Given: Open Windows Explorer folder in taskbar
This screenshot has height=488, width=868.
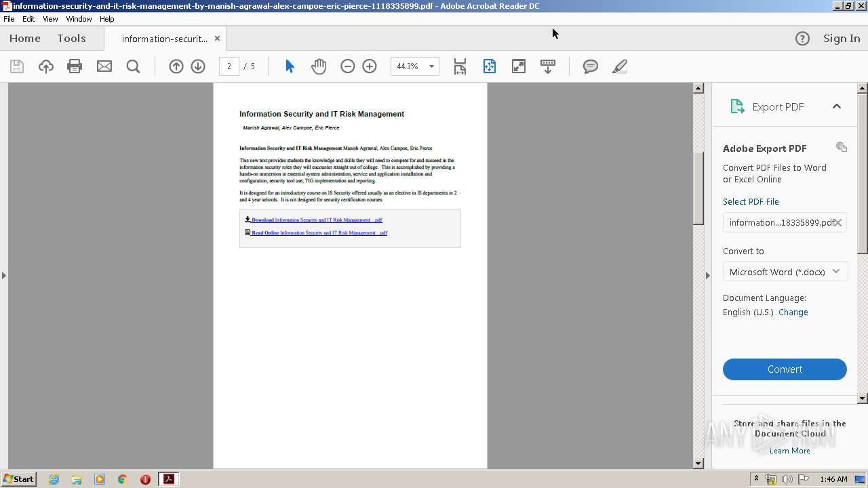Looking at the screenshot, I should click(x=77, y=479).
